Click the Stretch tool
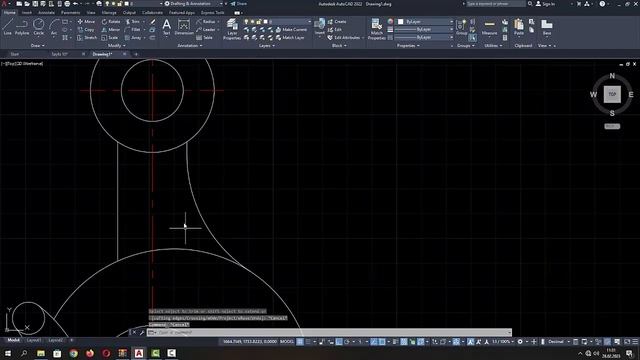Viewport: 640px width, 360px height. [x=87, y=38]
